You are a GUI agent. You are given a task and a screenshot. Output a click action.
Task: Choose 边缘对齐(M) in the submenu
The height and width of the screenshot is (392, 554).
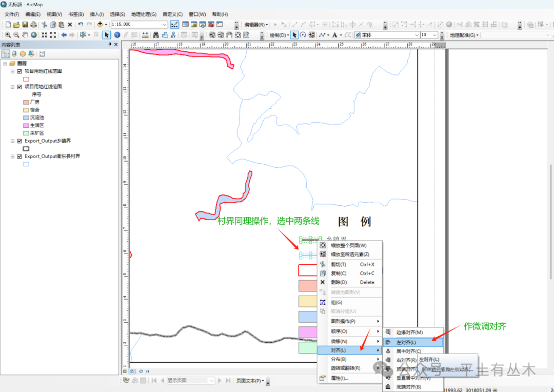click(x=412, y=332)
